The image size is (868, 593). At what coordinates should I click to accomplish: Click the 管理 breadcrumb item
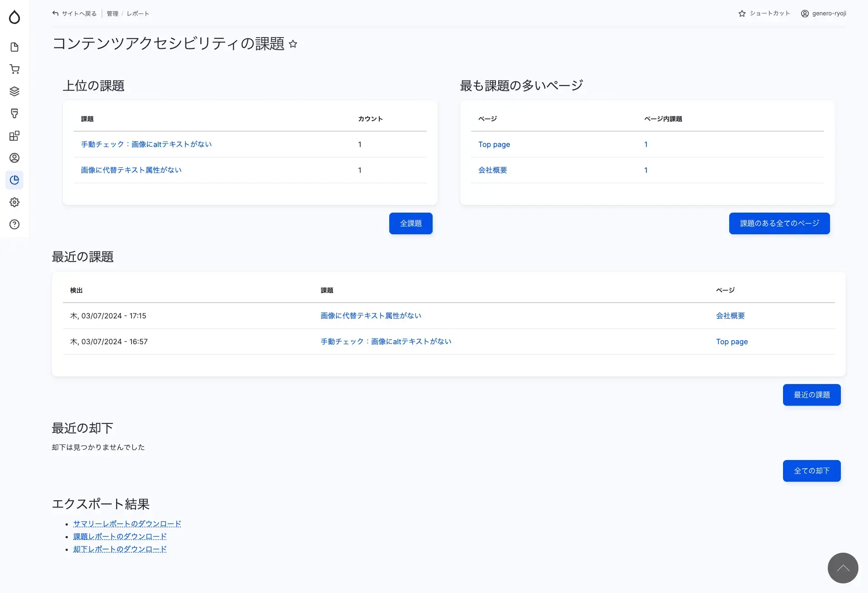point(112,14)
